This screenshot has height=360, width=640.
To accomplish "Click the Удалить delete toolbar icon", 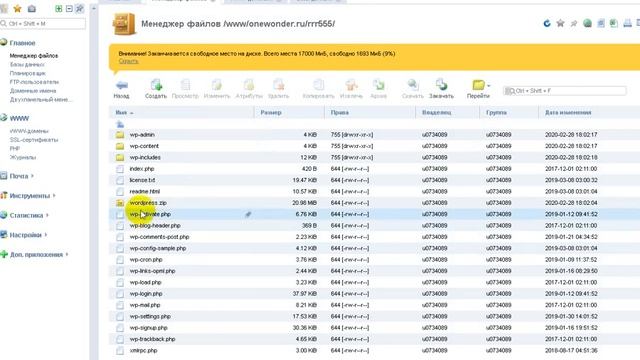I will click(279, 85).
